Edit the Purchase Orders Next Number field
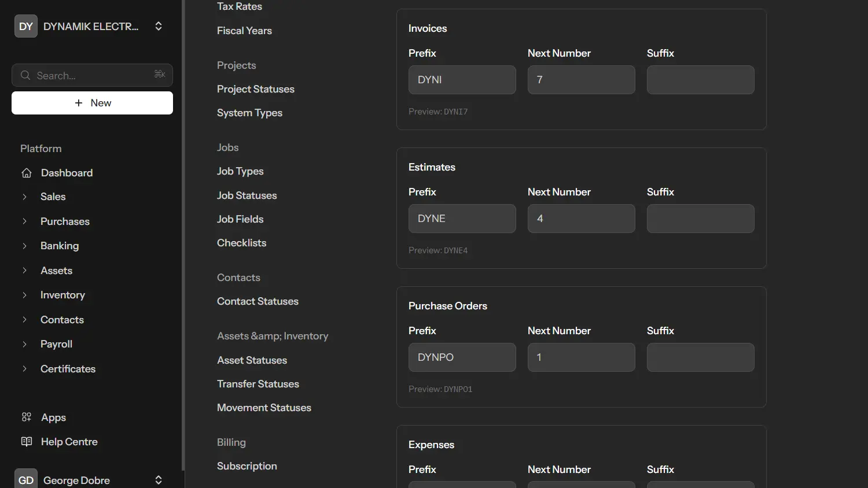This screenshot has height=488, width=868. [582, 357]
